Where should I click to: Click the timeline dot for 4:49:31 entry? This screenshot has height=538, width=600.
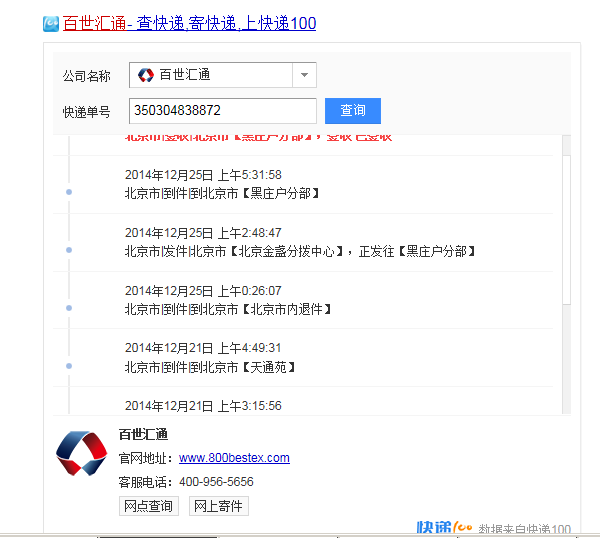68,366
